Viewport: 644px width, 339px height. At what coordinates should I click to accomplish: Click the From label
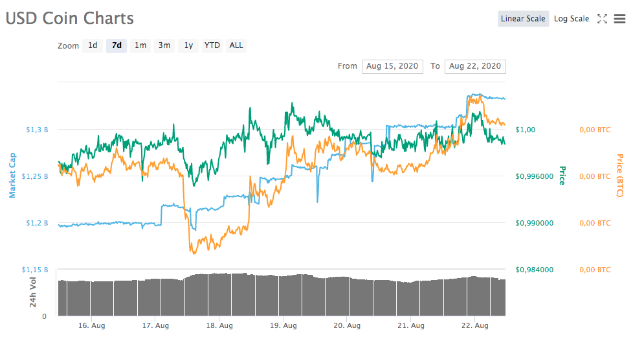(348, 66)
